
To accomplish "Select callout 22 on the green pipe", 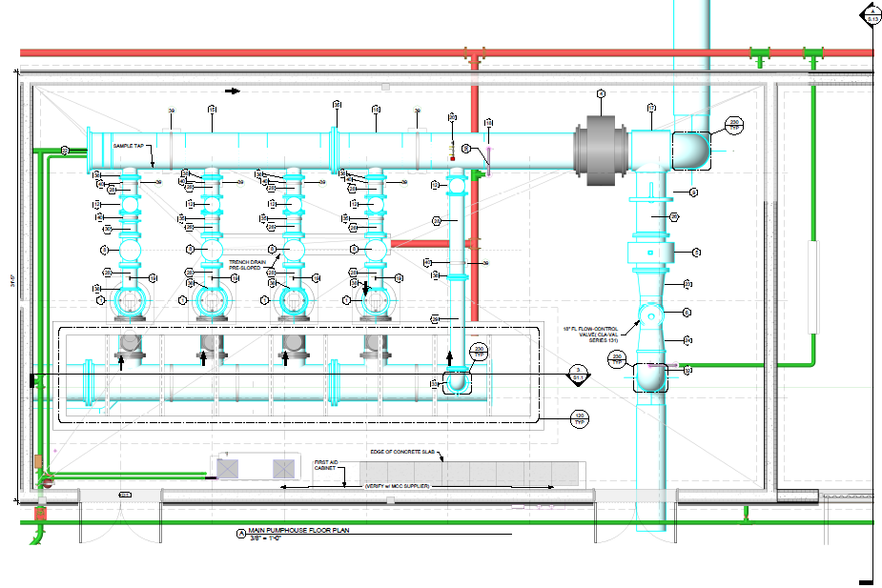I will [65, 151].
